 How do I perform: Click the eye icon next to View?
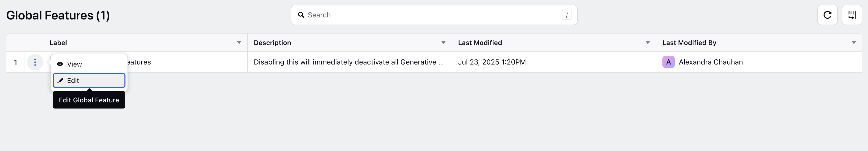tap(60, 64)
